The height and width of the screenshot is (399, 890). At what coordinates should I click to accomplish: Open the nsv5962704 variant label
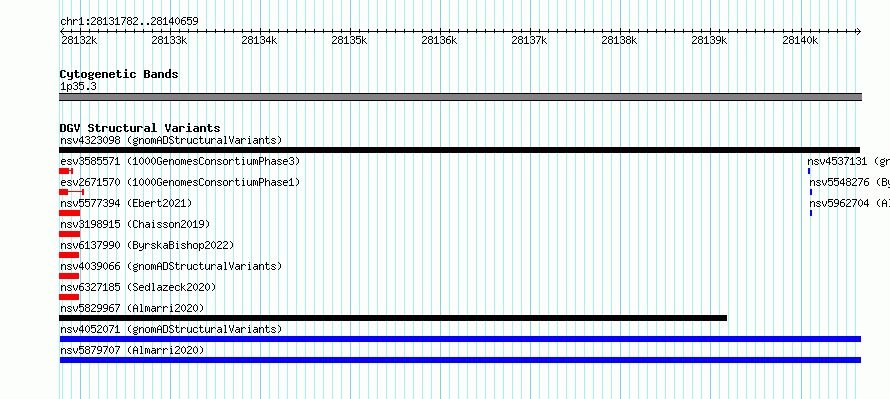coord(850,203)
